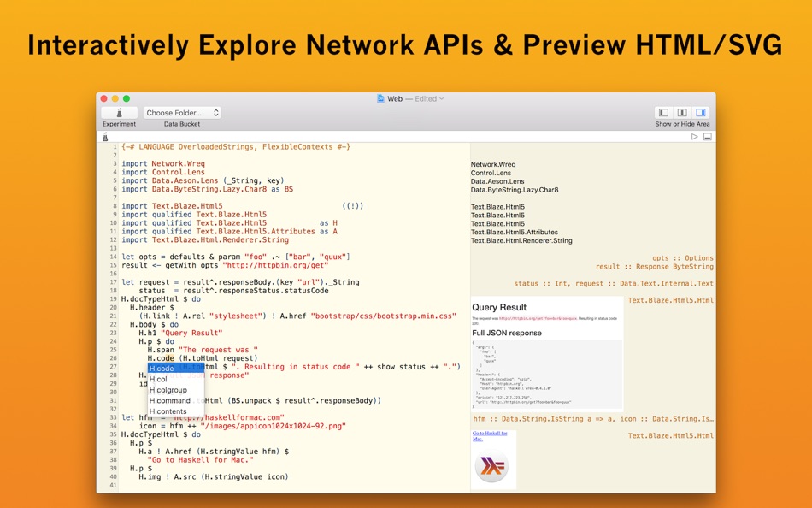Toggle the left sidebar area
This screenshot has width=812, height=508.
point(663,113)
